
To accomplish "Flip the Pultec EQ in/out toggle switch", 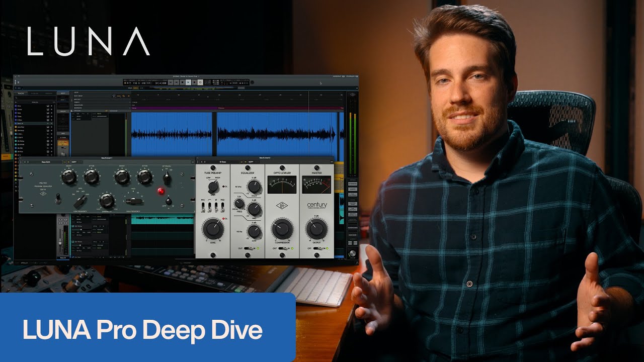I will point(58,199).
